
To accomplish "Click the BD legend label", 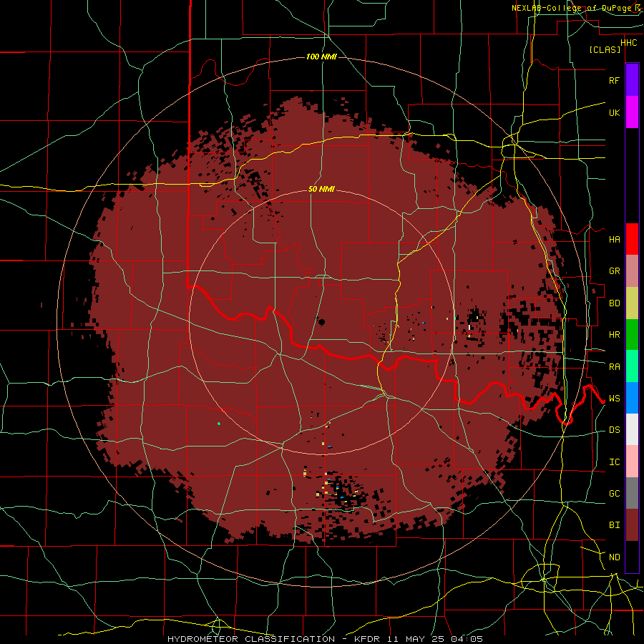I will pyautogui.click(x=614, y=303).
